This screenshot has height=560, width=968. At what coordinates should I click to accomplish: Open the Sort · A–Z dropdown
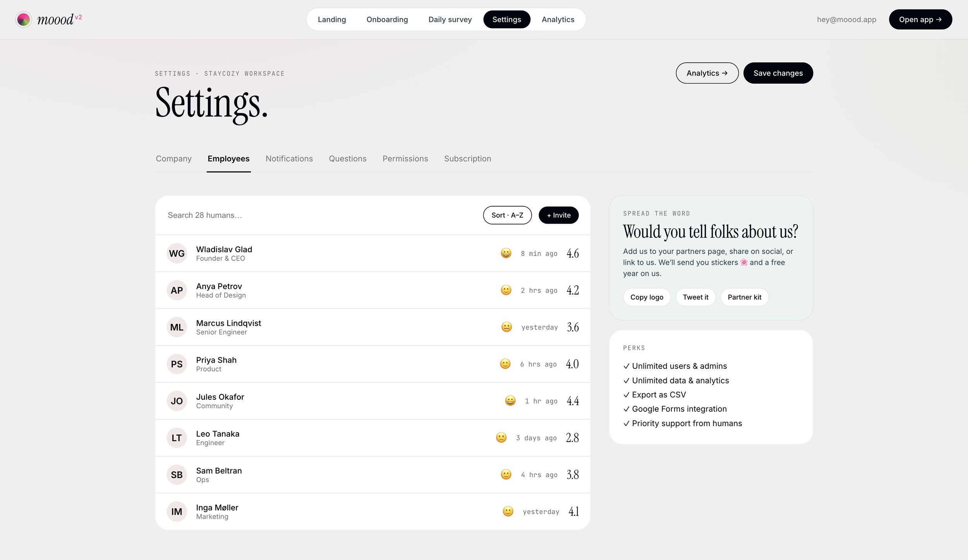tap(507, 215)
